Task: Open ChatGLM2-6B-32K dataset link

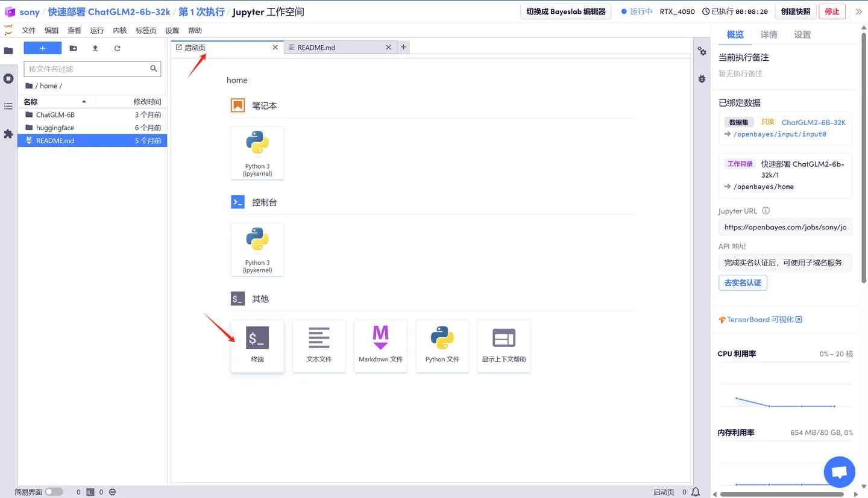Action: [x=814, y=122]
